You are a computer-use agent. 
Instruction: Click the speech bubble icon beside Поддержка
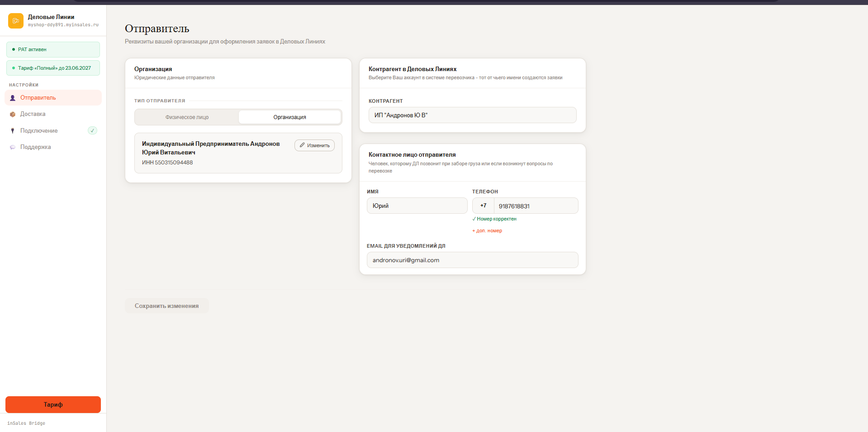click(13, 147)
